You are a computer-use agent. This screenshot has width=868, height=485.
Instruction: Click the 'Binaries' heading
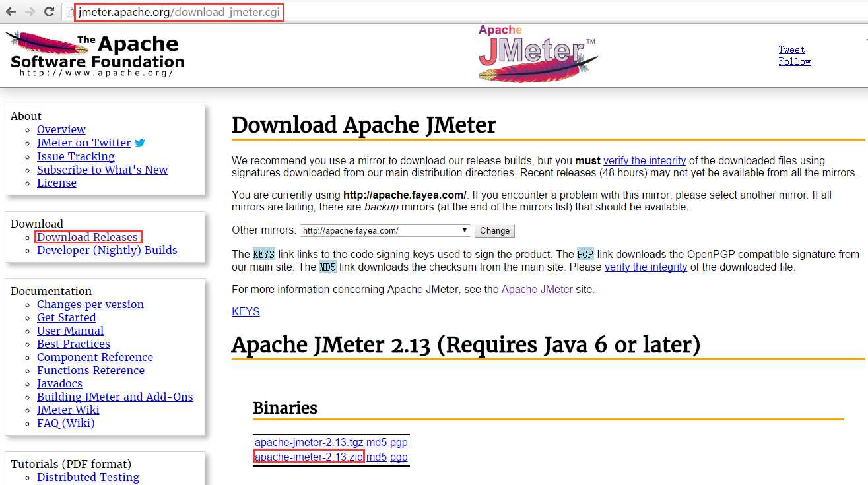point(285,408)
